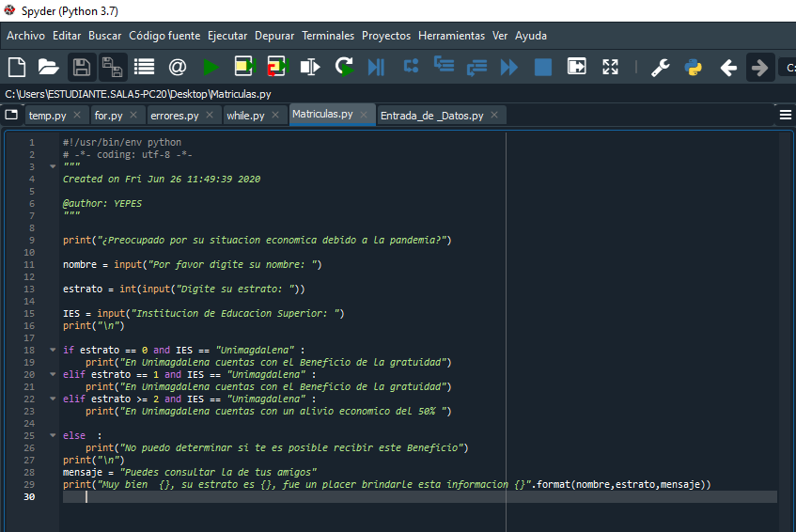Open the list outline icon
The height and width of the screenshot is (532, 796).
144,67
